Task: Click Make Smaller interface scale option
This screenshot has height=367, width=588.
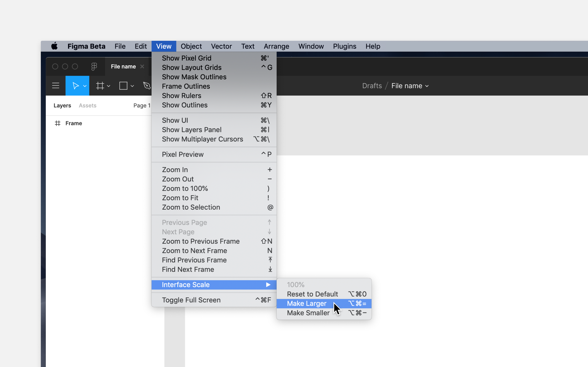Action: click(x=308, y=312)
